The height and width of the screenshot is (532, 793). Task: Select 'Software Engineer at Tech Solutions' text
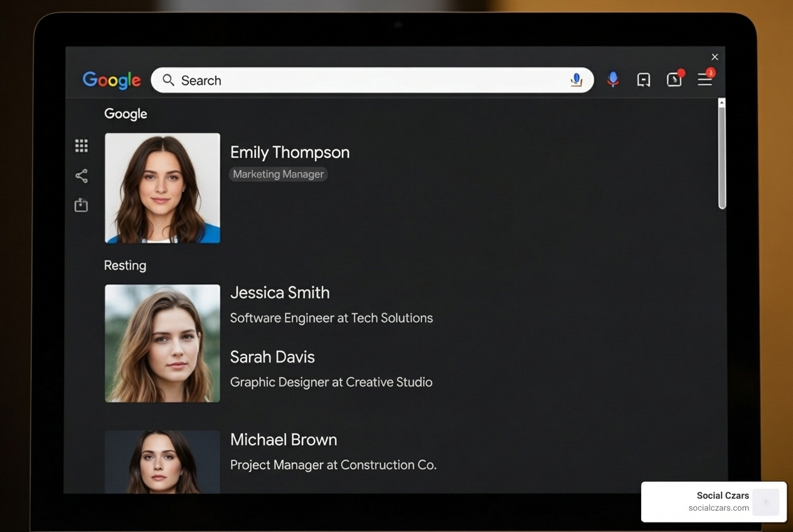pos(331,318)
